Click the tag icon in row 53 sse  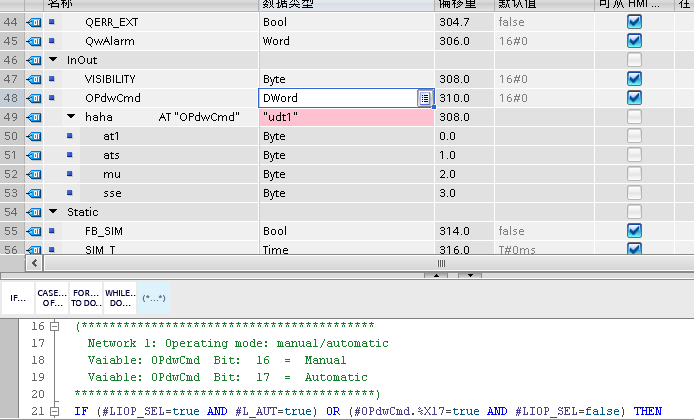click(x=34, y=193)
